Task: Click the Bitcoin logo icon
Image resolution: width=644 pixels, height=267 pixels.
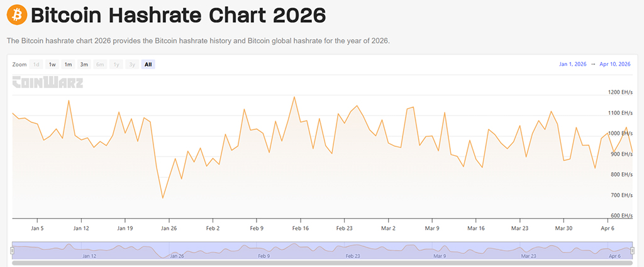Action: pyautogui.click(x=17, y=14)
